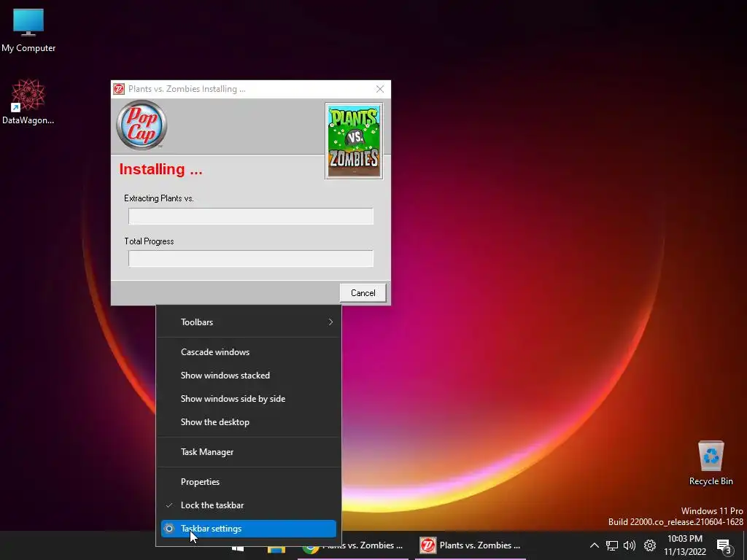Choose Show windows stacked

point(249,376)
